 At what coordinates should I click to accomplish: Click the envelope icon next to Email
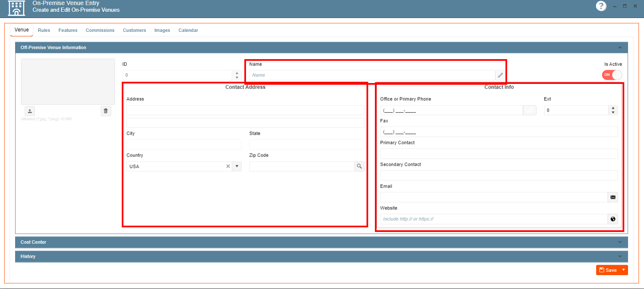click(613, 197)
